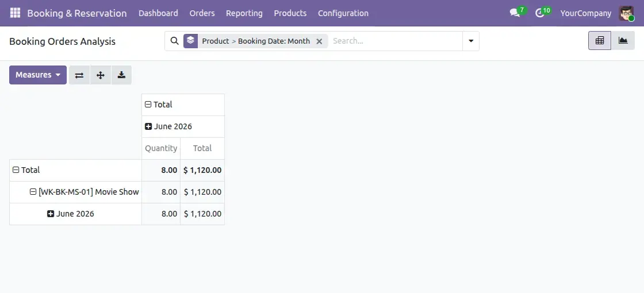Open the user avatar menu
644x293 pixels.
(x=626, y=13)
